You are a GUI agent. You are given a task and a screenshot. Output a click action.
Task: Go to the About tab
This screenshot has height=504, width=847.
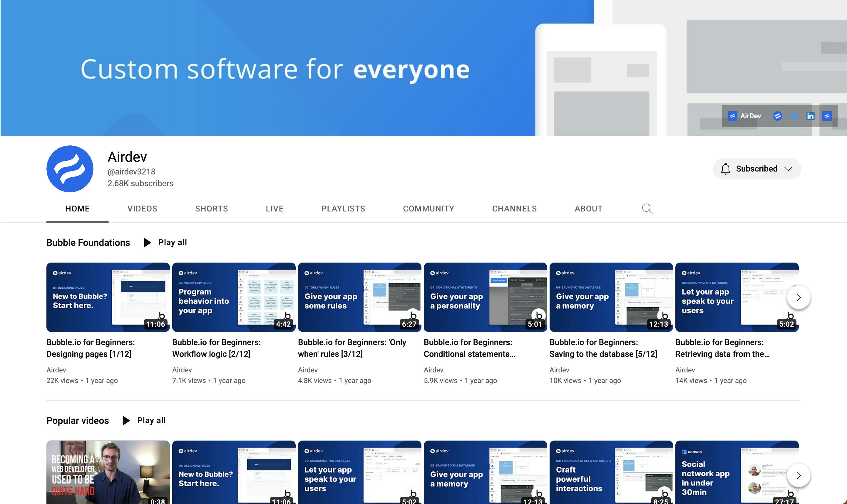coord(588,209)
